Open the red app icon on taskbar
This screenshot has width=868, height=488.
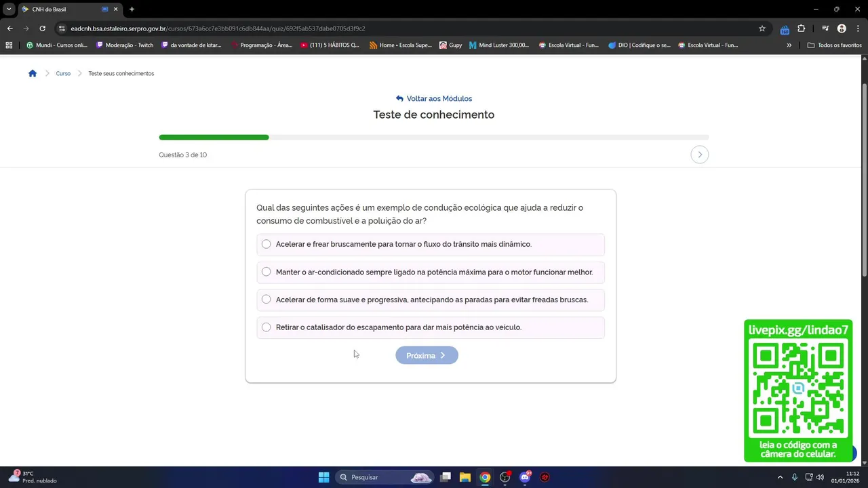[545, 477]
